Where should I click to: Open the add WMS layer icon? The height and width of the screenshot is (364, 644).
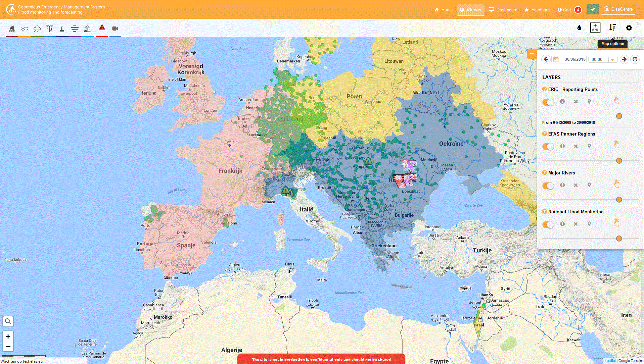coord(595,28)
